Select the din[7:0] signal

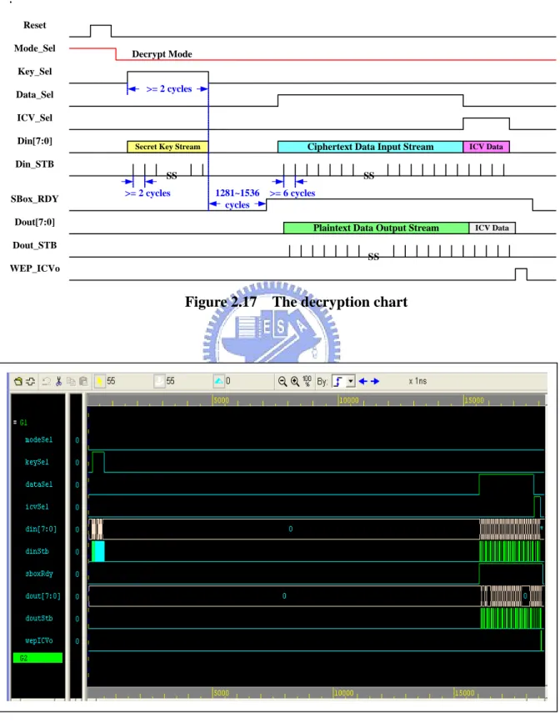[41, 529]
